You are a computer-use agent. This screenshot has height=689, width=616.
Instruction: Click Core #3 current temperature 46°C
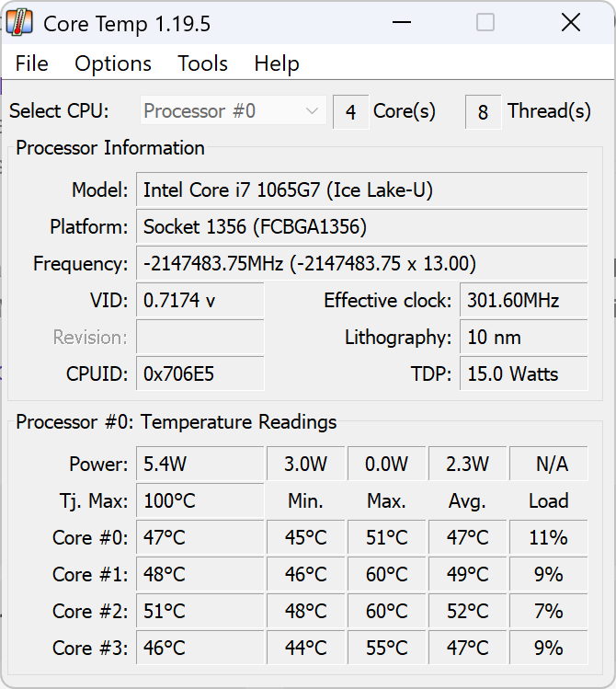200,649
